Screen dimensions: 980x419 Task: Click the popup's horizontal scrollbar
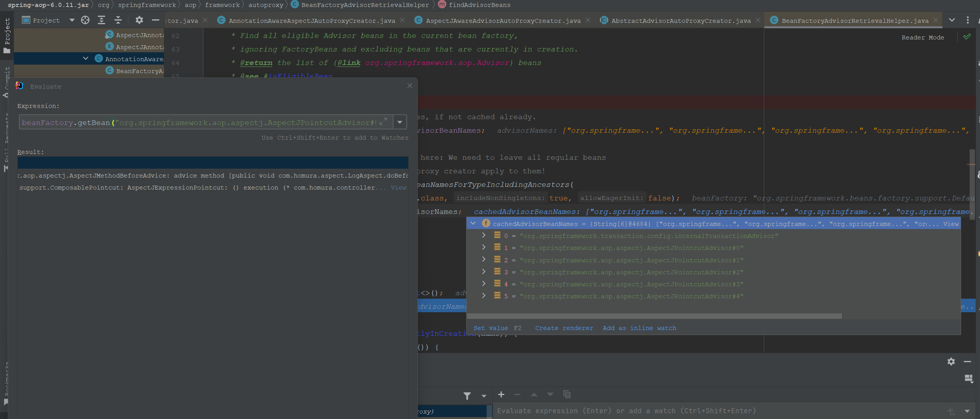pyautogui.click(x=654, y=316)
